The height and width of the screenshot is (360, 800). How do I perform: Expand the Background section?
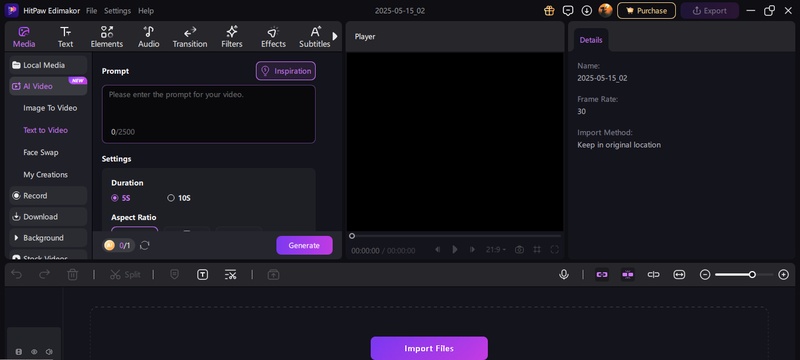point(48,238)
